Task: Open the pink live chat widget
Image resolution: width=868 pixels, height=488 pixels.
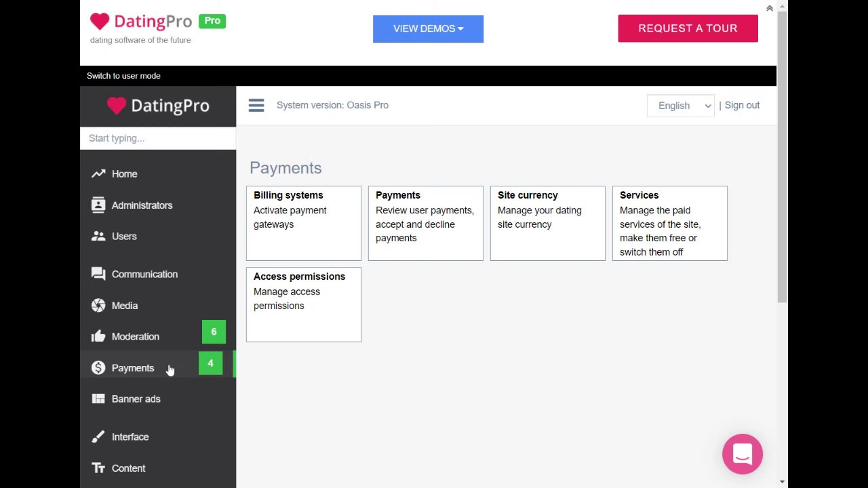Action: (x=743, y=454)
